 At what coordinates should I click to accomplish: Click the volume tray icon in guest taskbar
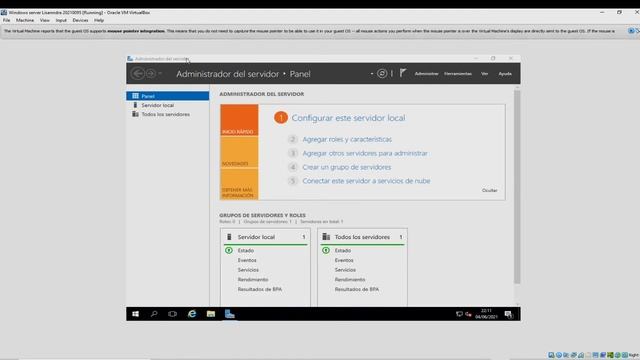[468, 314]
